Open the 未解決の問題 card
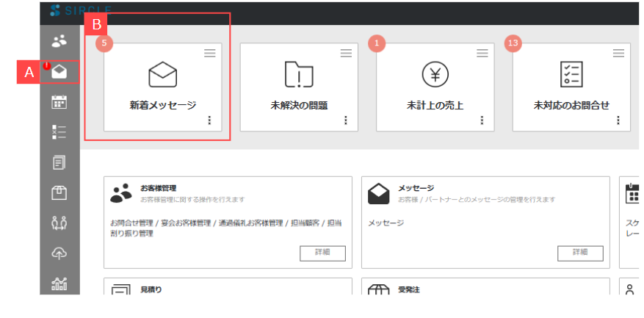Screen dimensions: 644x318 click(299, 87)
